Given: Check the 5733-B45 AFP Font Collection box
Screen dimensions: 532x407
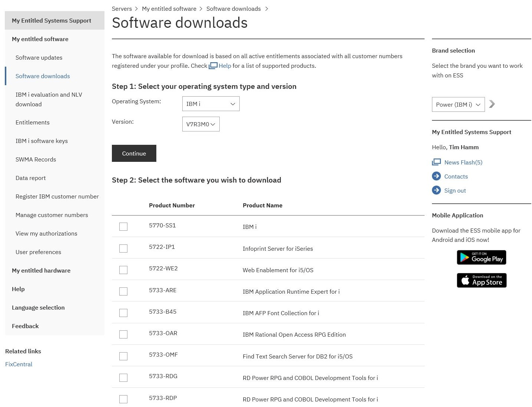Looking at the screenshot, I should coord(123,313).
